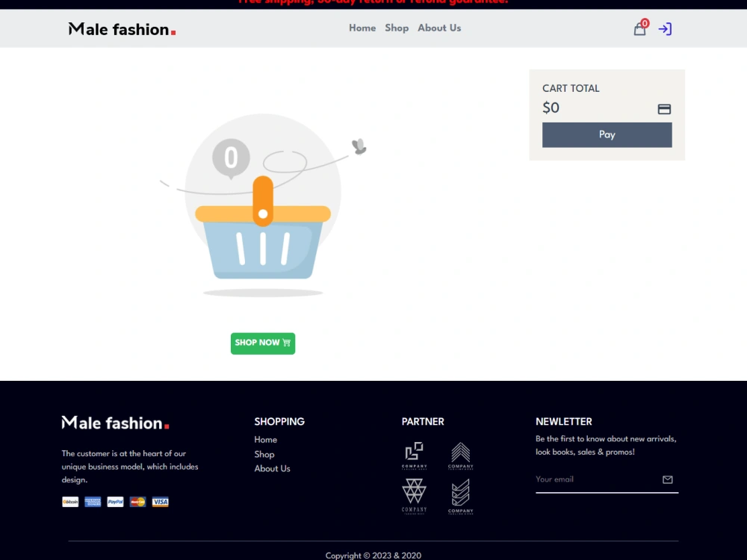Image resolution: width=747 pixels, height=560 pixels.
Task: Open the Shop link in footer Shopping
Action: [264, 454]
